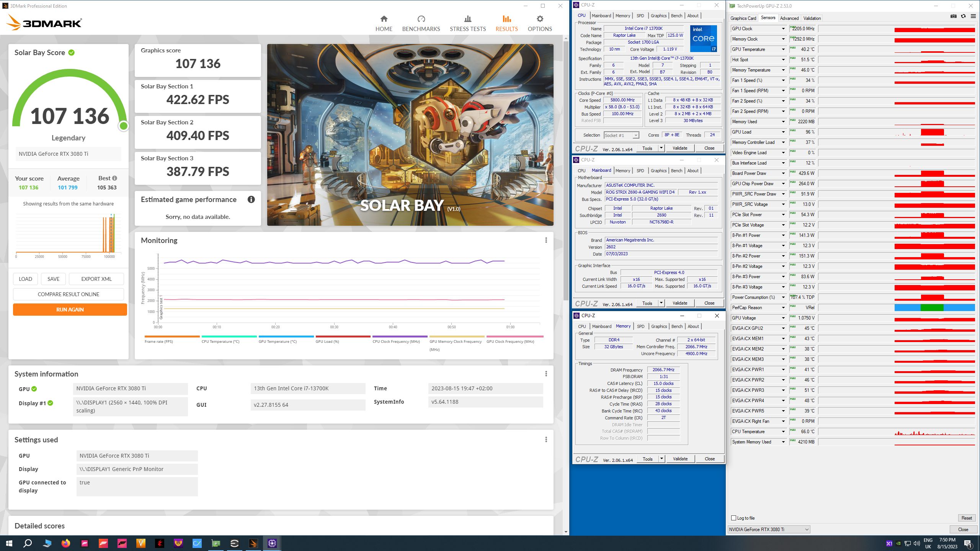Click the info icon next to Best score
Screen dimensions: 980x551
click(x=114, y=178)
